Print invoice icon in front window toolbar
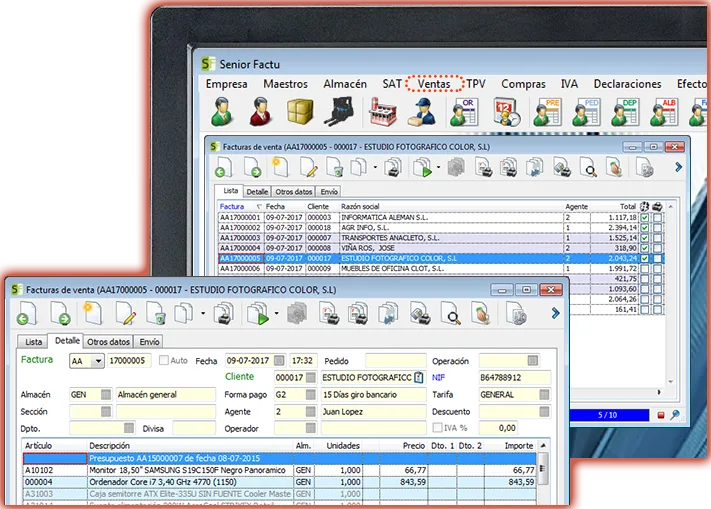Image resolution: width=711 pixels, height=509 pixels. click(x=224, y=313)
